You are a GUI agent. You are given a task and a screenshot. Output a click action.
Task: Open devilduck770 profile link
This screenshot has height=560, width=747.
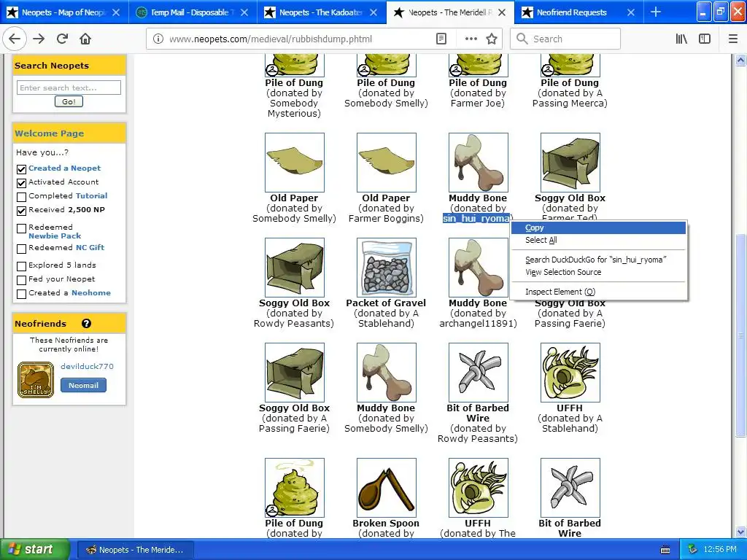point(88,366)
